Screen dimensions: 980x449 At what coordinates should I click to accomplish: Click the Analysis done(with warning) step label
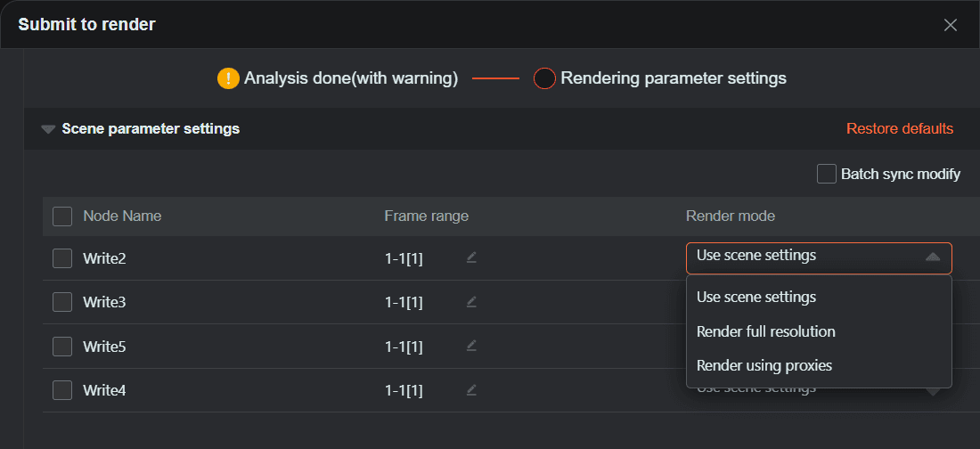click(x=351, y=78)
